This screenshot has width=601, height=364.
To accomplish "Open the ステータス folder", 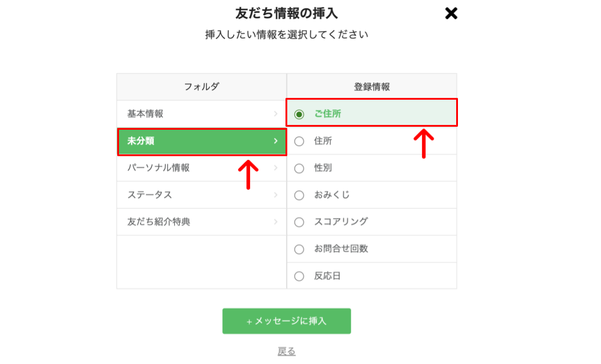I will (201, 195).
